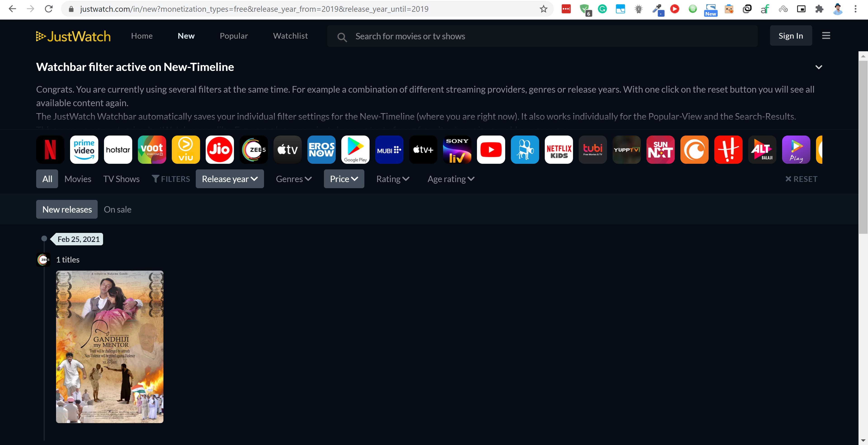Image resolution: width=868 pixels, height=445 pixels.
Task: Open the Watchlist page
Action: pyautogui.click(x=290, y=36)
